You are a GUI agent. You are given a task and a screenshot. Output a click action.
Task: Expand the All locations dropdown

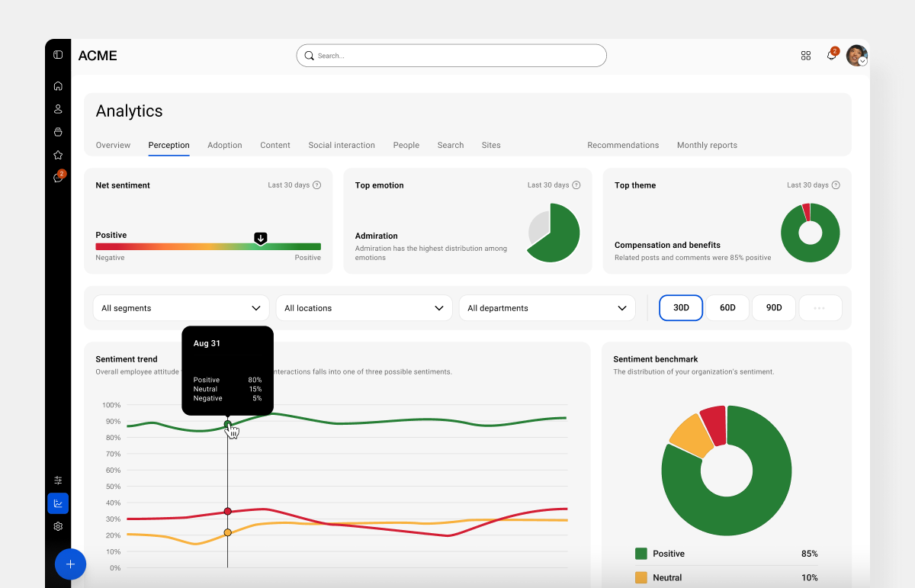(x=364, y=307)
